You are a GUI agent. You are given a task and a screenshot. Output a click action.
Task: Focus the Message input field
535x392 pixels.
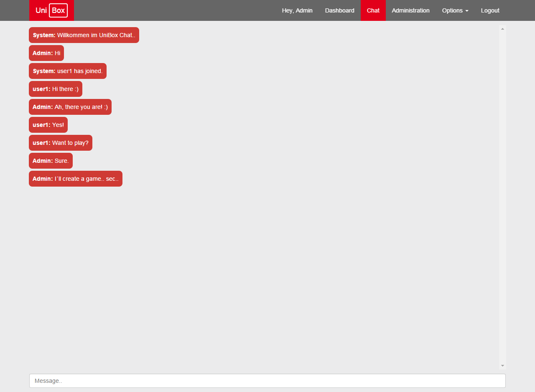click(x=267, y=381)
